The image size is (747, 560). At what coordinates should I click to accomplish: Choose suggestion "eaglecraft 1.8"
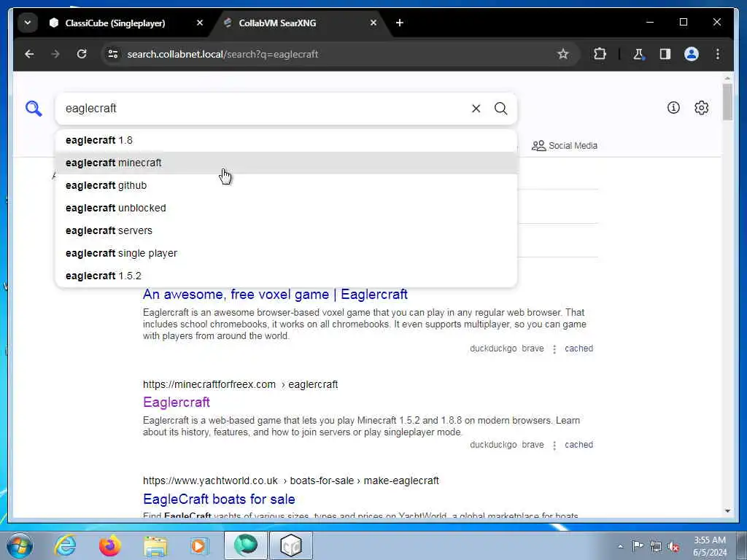click(286, 141)
